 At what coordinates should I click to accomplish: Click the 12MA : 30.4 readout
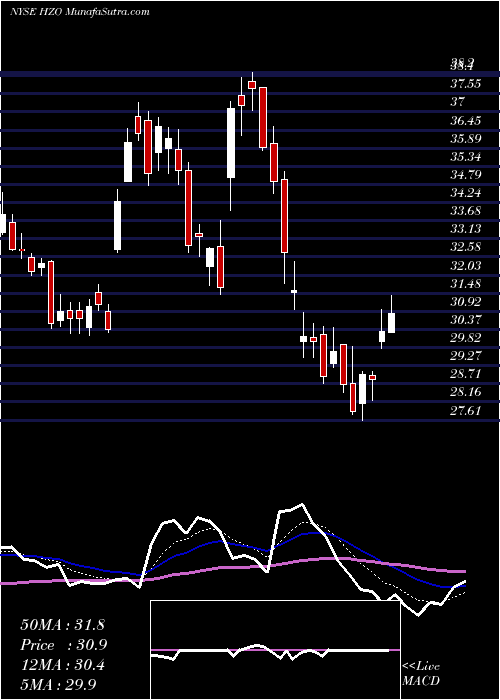(x=62, y=665)
